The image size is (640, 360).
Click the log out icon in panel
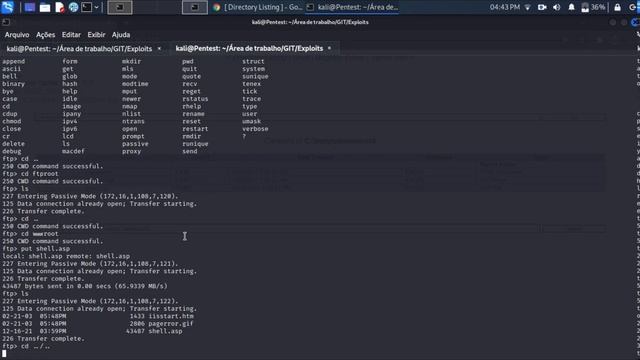633,7
